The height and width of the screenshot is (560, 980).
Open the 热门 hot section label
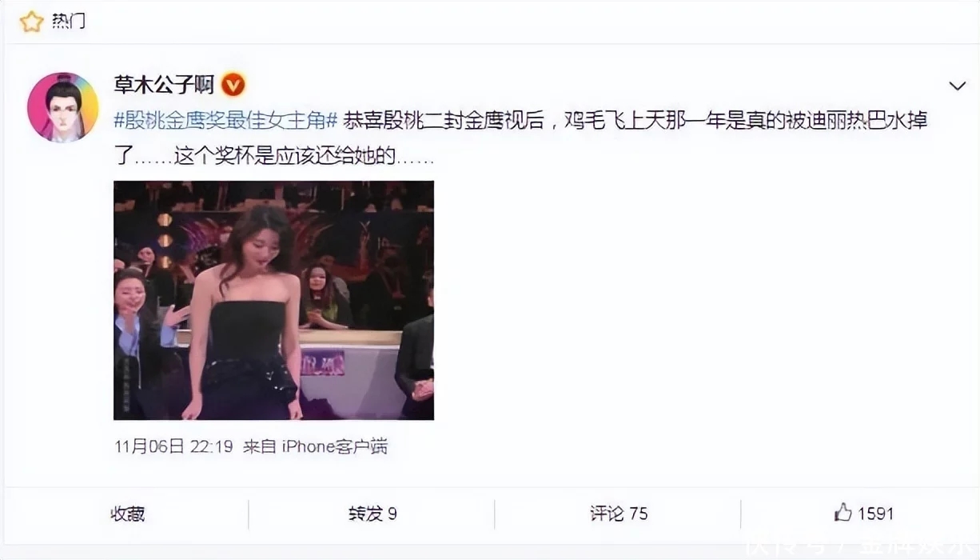click(68, 22)
